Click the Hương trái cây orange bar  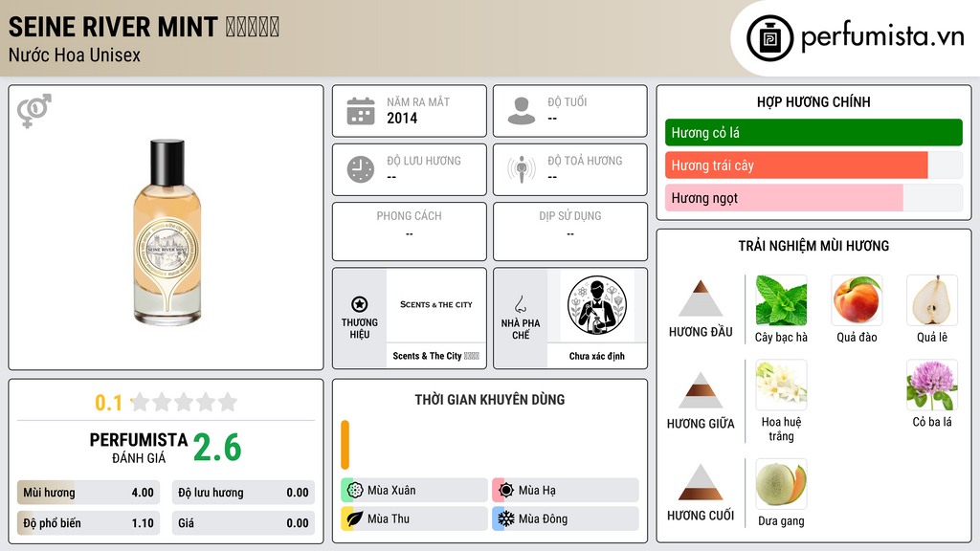(x=796, y=165)
